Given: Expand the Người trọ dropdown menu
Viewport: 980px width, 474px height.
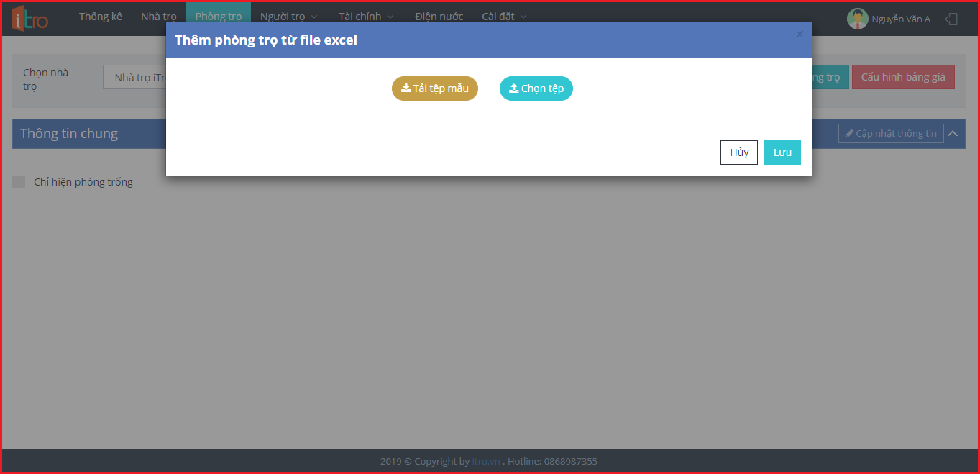Looking at the screenshot, I should tap(288, 17).
